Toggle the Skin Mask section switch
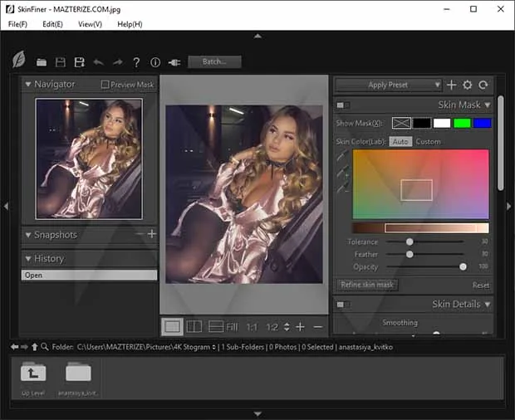 click(x=342, y=105)
